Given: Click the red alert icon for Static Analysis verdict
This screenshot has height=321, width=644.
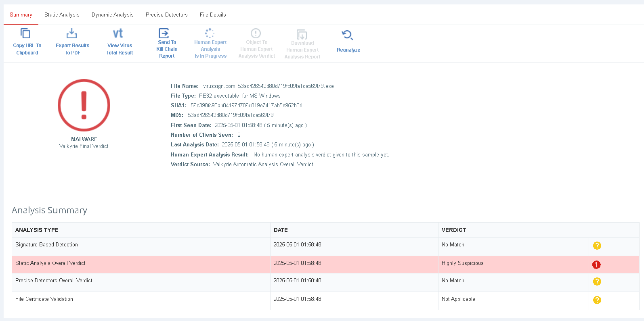Looking at the screenshot, I should (x=596, y=265).
